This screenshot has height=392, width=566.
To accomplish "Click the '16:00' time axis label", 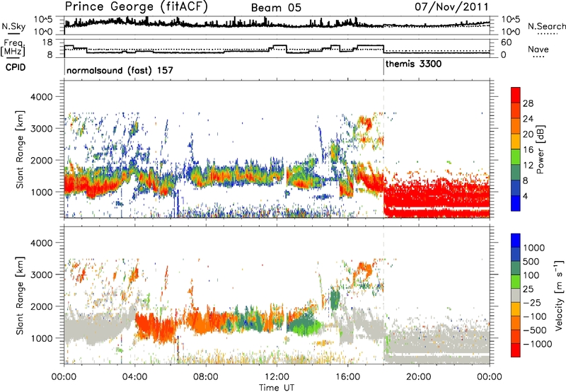I will click(347, 377).
